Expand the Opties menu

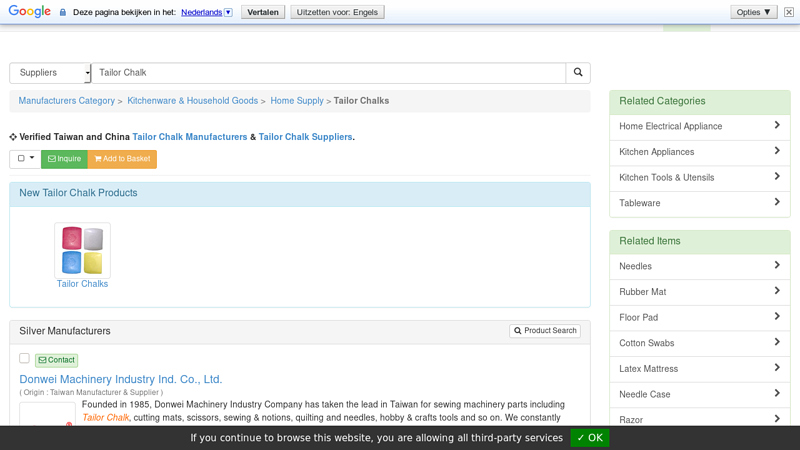click(752, 12)
